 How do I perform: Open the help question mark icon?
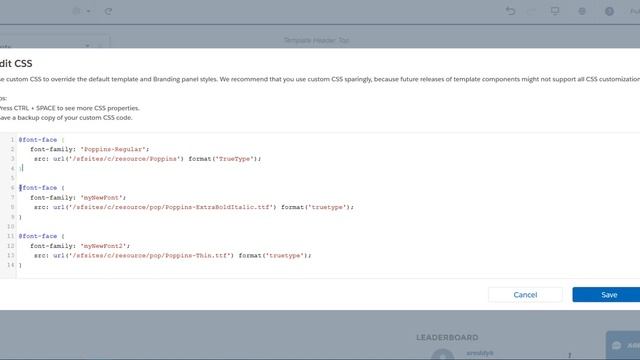click(609, 11)
